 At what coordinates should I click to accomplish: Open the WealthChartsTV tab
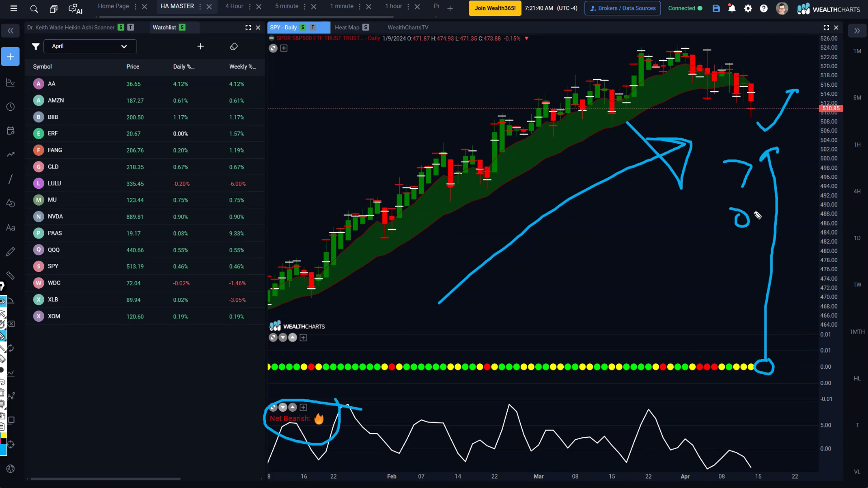(408, 28)
